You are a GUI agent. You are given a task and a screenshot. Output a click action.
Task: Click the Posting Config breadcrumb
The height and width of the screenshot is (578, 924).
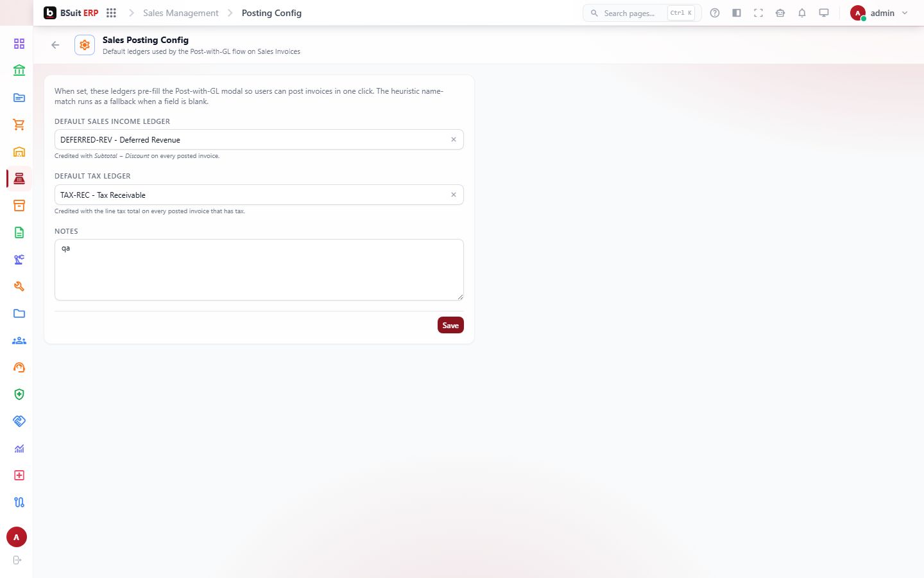271,13
